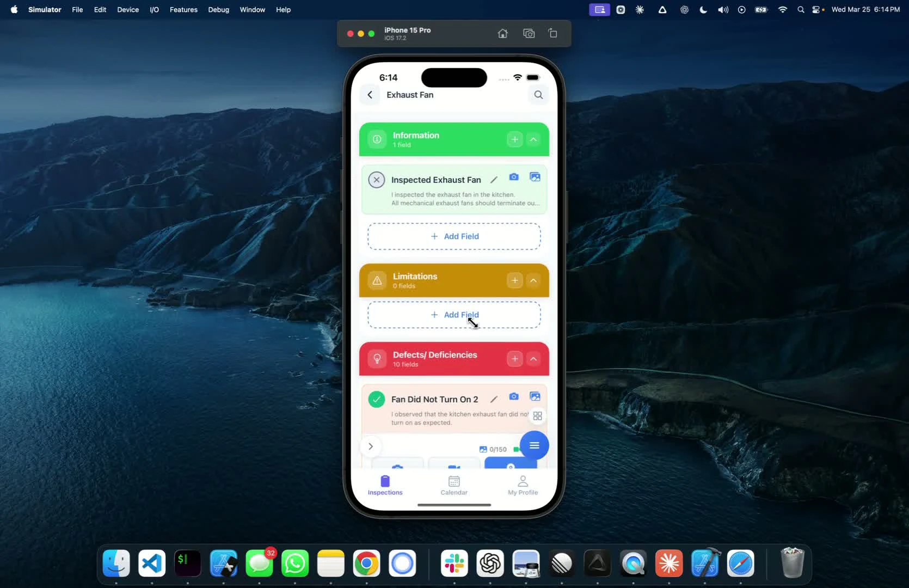Open Spotlight search in menu bar

click(x=801, y=10)
